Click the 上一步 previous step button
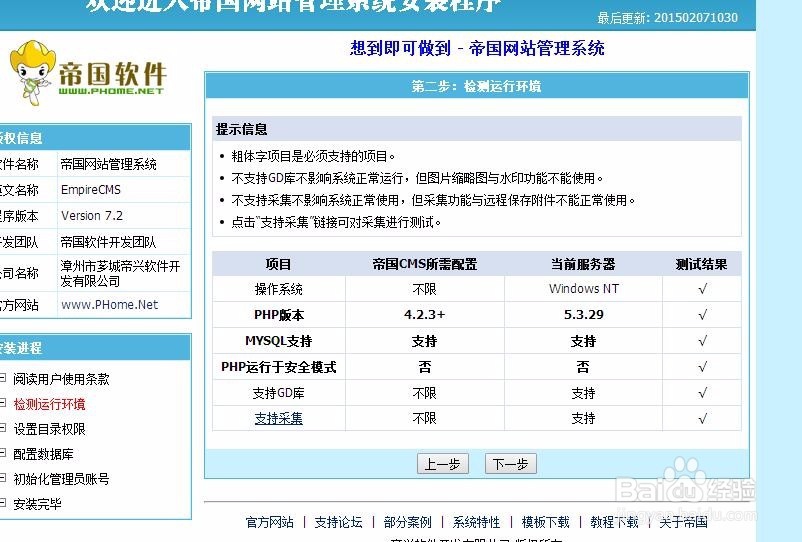This screenshot has height=542, width=802. tap(442, 464)
